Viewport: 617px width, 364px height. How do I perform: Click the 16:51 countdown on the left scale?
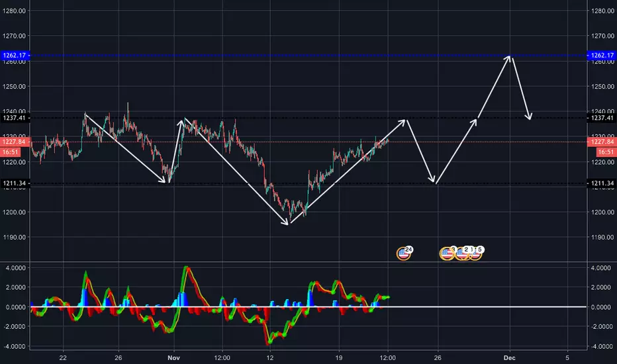click(x=11, y=152)
